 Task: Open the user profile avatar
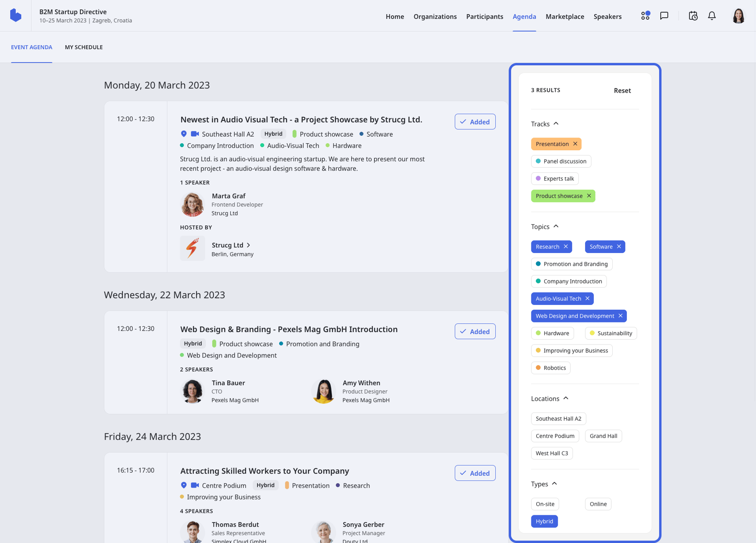pyautogui.click(x=738, y=16)
